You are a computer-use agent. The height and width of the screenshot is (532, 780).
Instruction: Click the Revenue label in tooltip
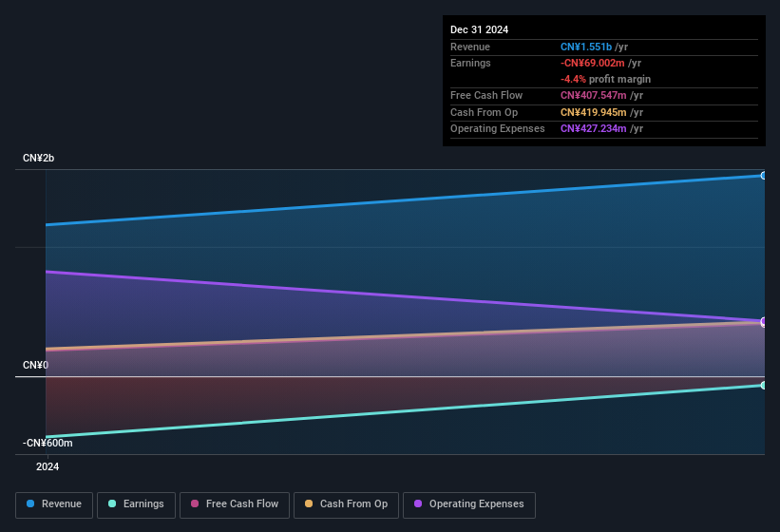(470, 47)
